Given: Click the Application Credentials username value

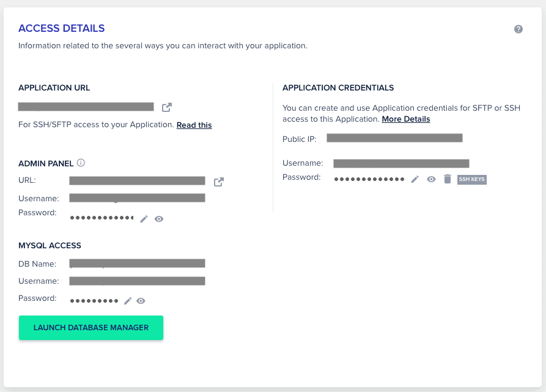Looking at the screenshot, I should (401, 163).
